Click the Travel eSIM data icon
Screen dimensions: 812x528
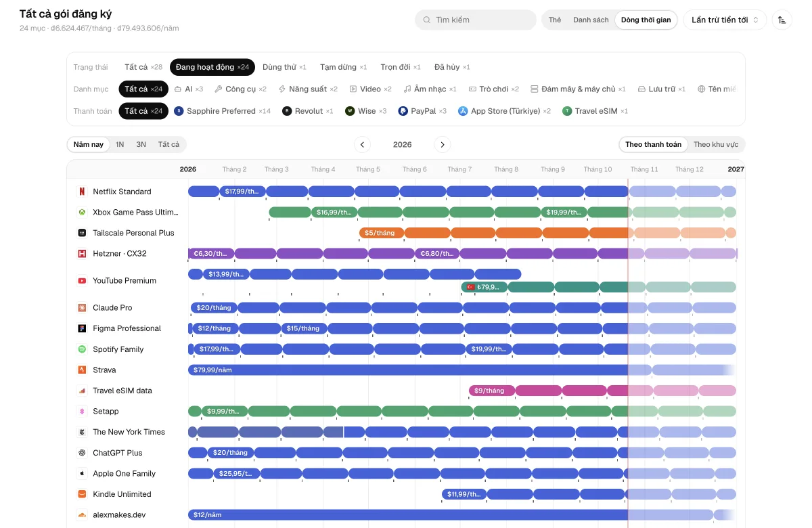click(82, 391)
